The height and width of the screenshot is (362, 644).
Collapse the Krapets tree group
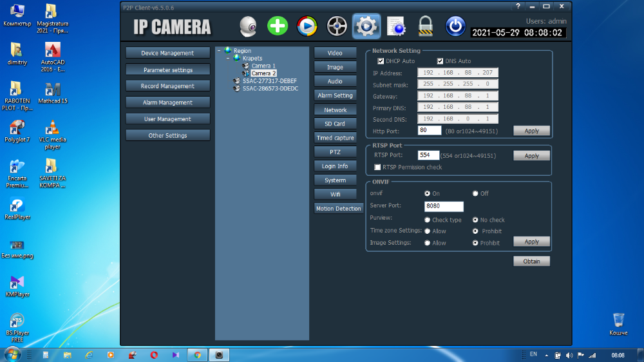[x=228, y=59]
